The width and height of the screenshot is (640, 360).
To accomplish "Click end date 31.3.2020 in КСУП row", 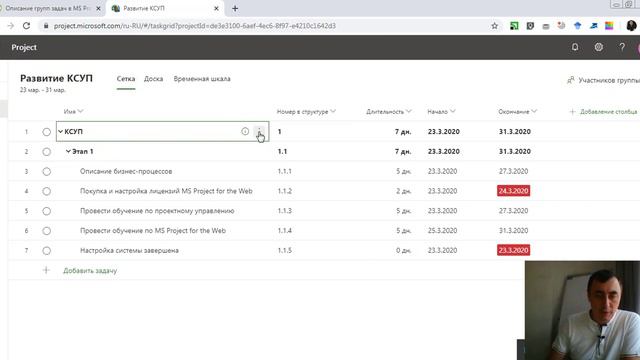I will click(x=515, y=131).
